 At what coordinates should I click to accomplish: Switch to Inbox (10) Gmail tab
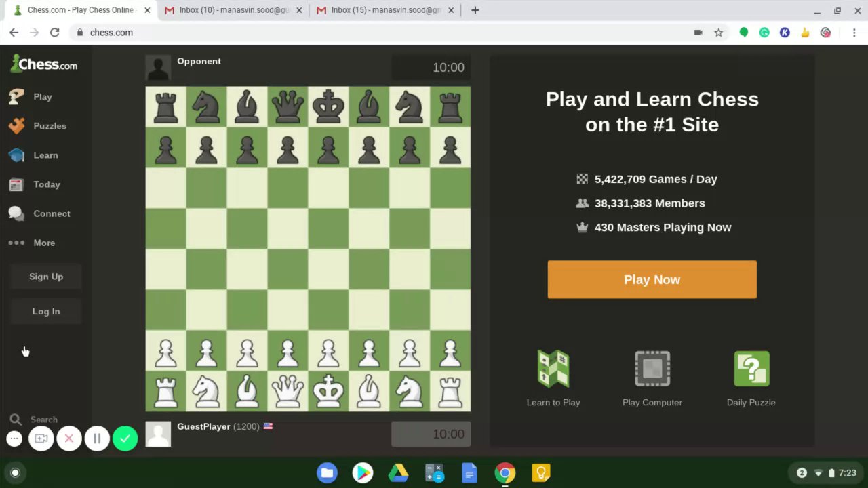tap(234, 10)
